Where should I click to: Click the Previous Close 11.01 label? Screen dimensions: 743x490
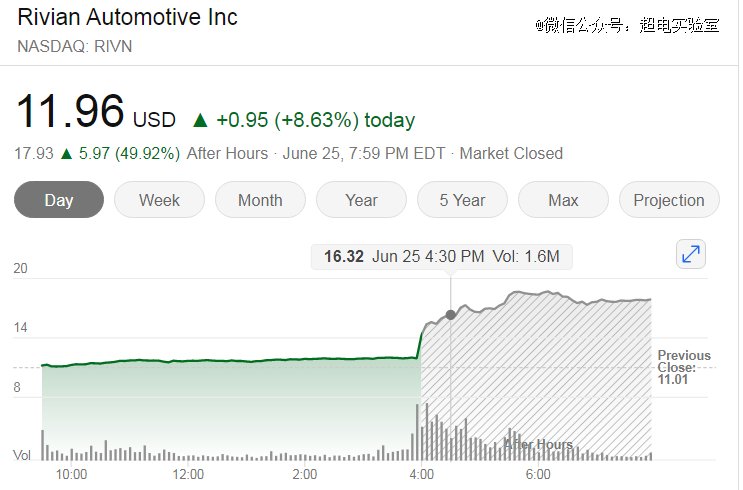pyautogui.click(x=684, y=367)
